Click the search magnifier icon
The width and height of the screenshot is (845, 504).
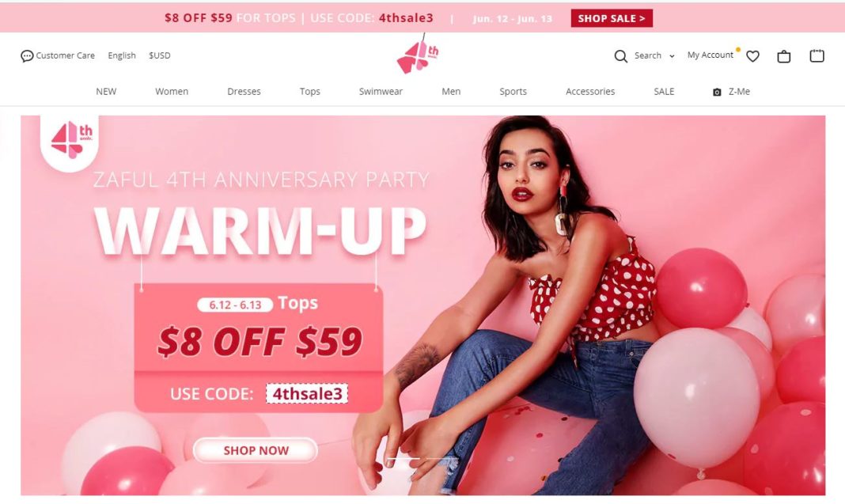click(621, 56)
